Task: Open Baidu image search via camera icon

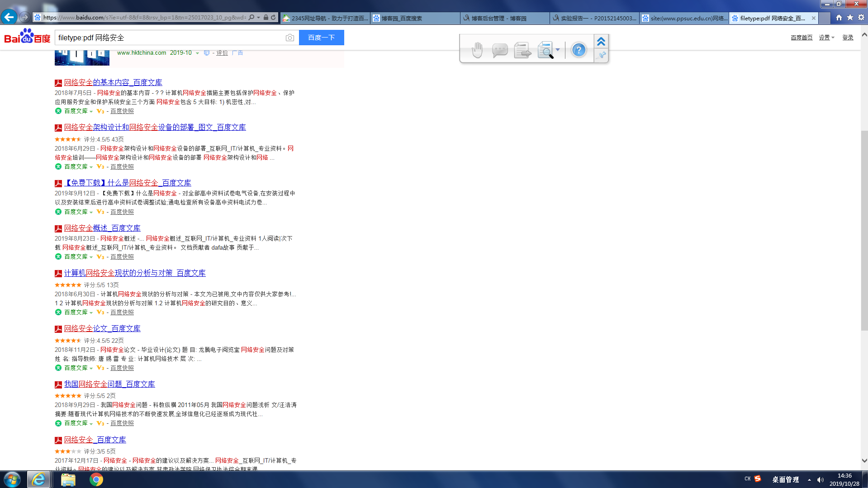Action: tap(290, 38)
